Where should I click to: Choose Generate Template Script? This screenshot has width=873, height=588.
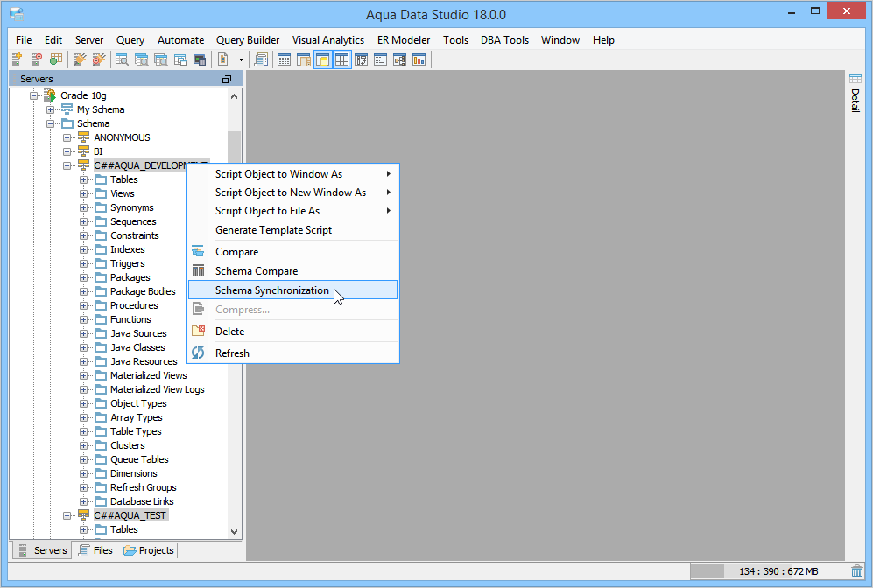pos(292,230)
